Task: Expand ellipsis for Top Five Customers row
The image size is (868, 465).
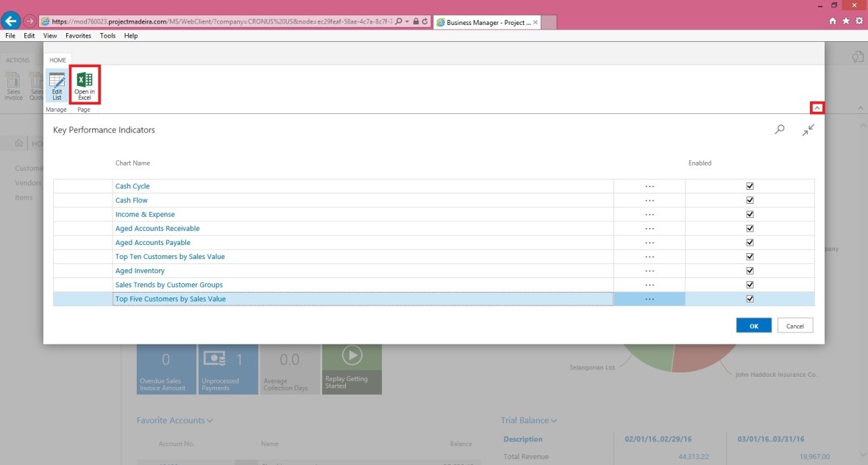Action: (649, 299)
